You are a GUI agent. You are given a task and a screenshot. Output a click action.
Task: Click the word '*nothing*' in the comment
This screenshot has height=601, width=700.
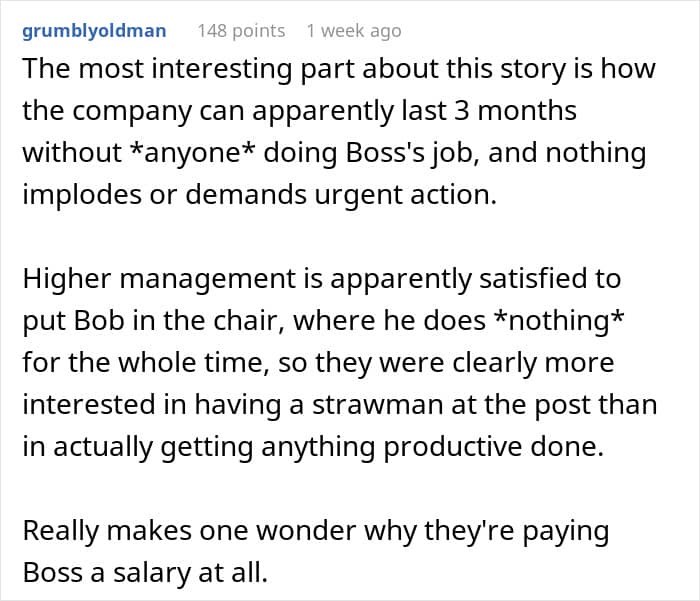pyautogui.click(x=554, y=319)
